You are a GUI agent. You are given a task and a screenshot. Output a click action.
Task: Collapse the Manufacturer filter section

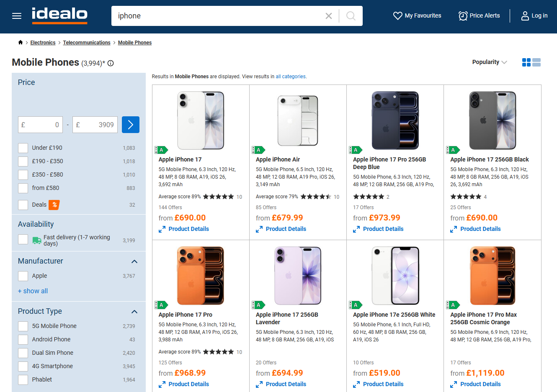[x=134, y=261]
